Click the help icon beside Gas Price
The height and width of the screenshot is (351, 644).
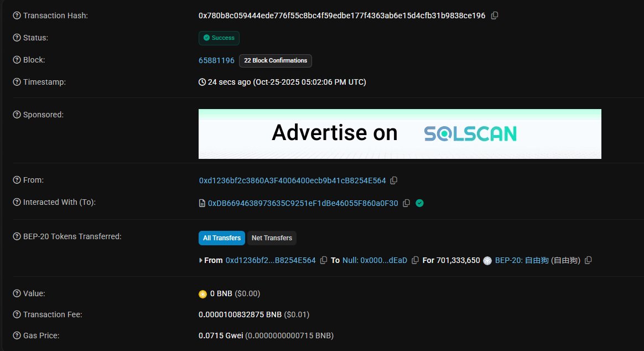tap(17, 335)
